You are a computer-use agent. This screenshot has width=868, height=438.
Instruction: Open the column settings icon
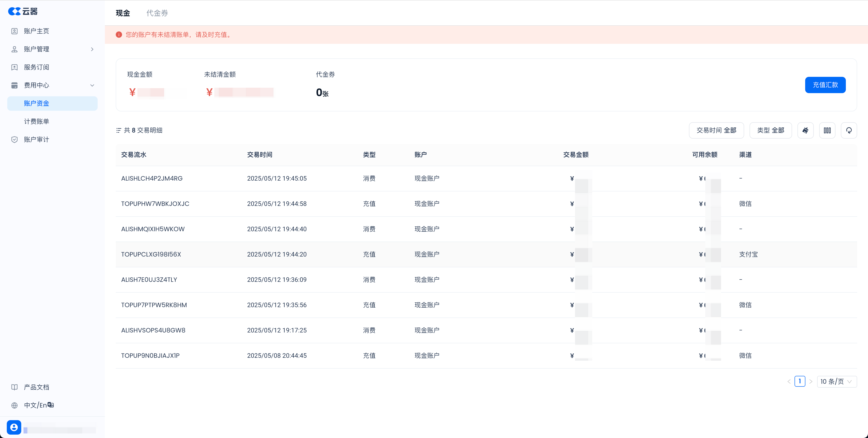827,130
